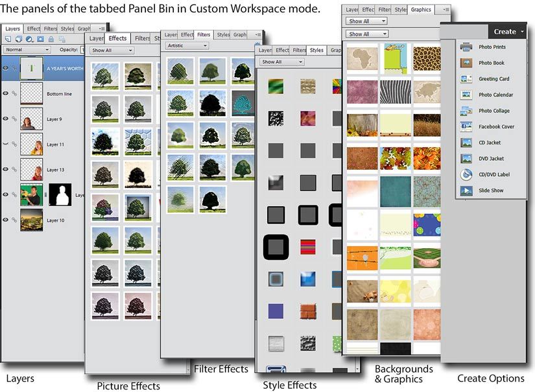Select the active Styles tab in Styles panel
Viewport: 535px width, 392px height.
[316, 50]
